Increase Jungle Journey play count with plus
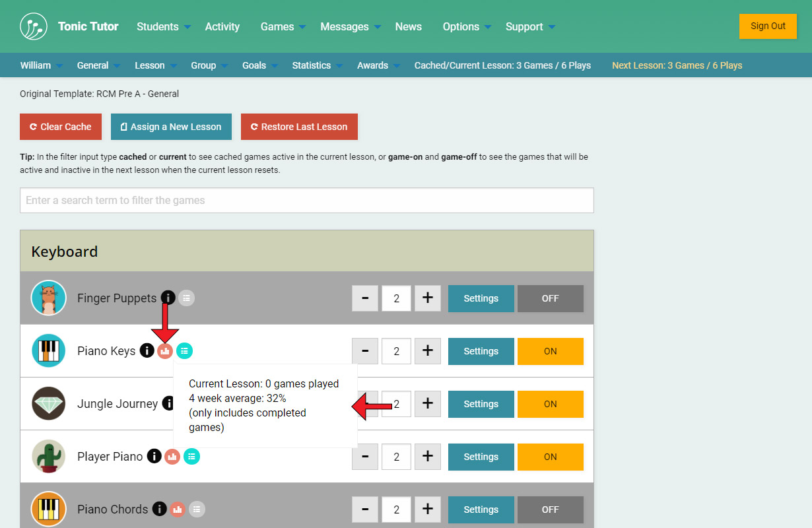 [x=427, y=404]
